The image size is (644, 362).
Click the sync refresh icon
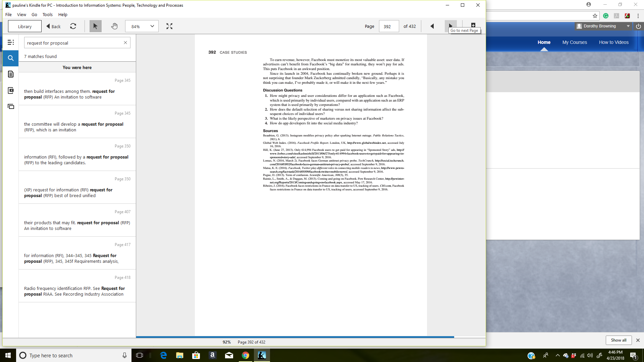coord(73,26)
